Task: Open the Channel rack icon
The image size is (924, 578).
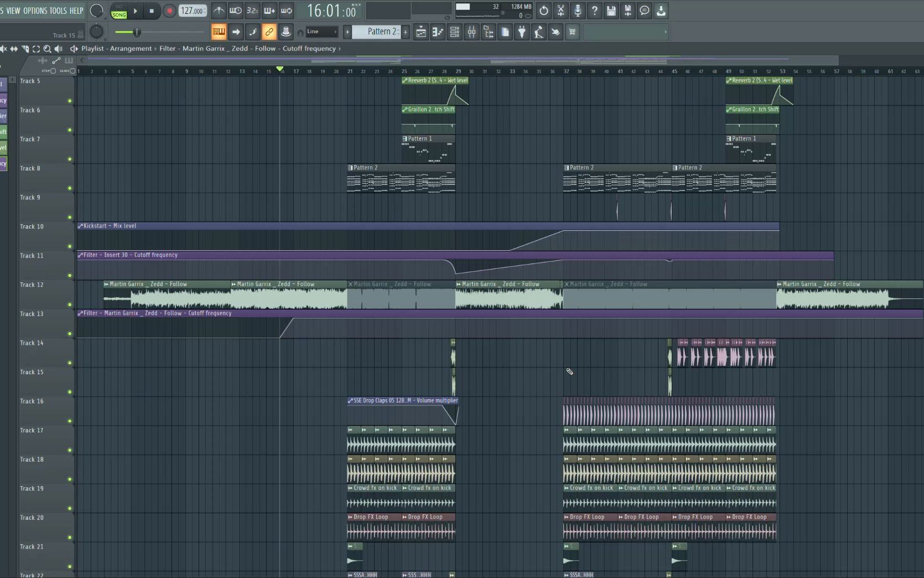Action: click(454, 32)
